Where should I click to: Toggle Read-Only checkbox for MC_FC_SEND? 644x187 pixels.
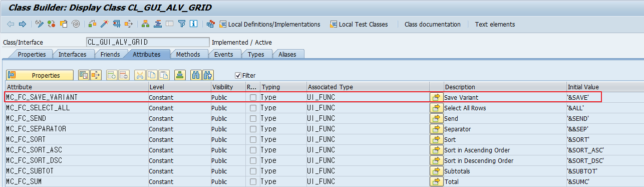(253, 118)
